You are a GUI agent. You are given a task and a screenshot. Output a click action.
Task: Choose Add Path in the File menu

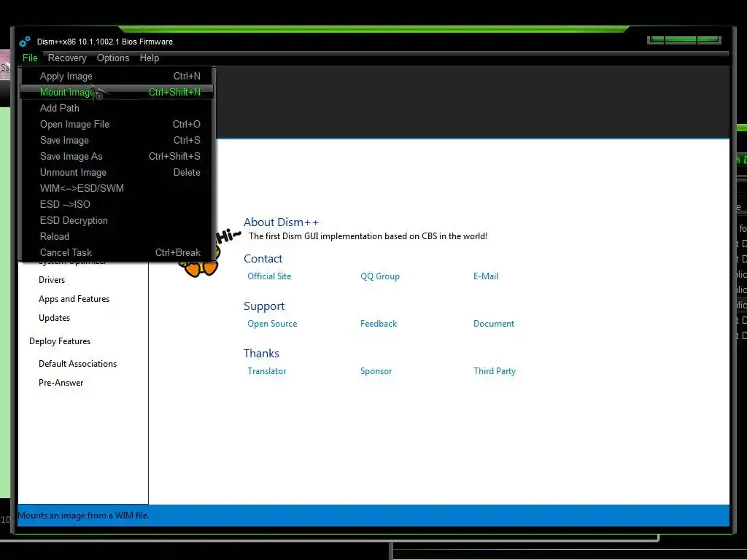117,108
